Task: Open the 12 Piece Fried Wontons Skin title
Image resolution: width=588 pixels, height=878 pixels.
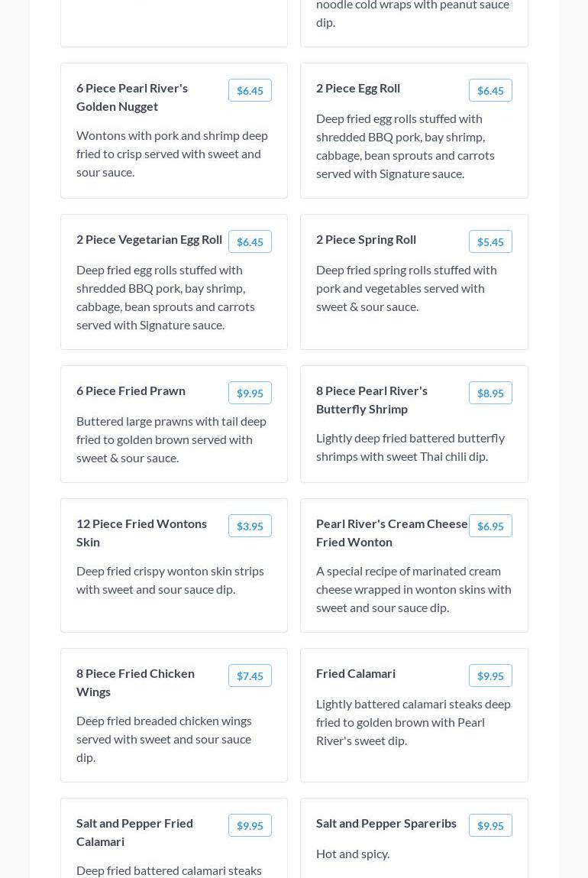Action: (141, 533)
